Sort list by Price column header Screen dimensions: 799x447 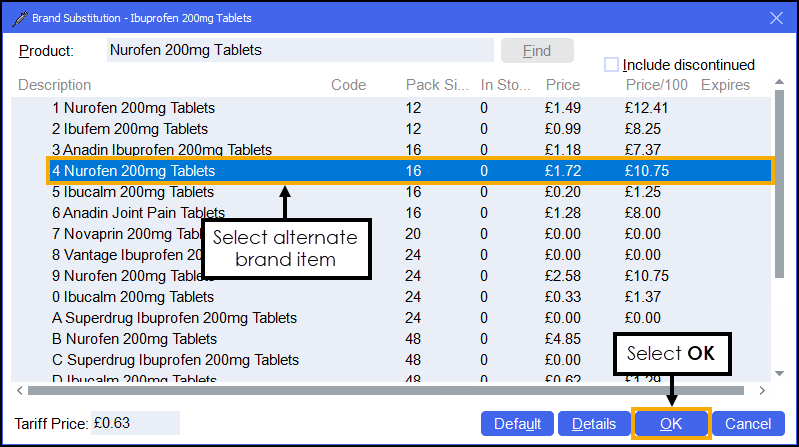pos(563,86)
